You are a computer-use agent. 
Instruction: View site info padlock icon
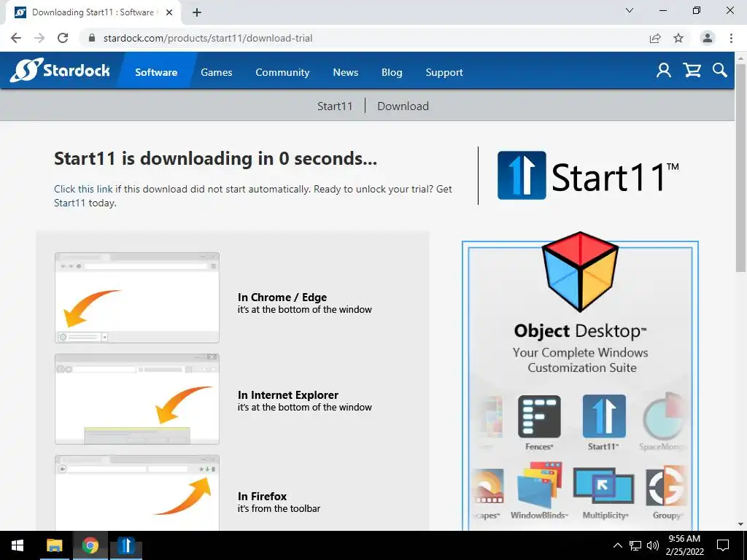pos(93,38)
